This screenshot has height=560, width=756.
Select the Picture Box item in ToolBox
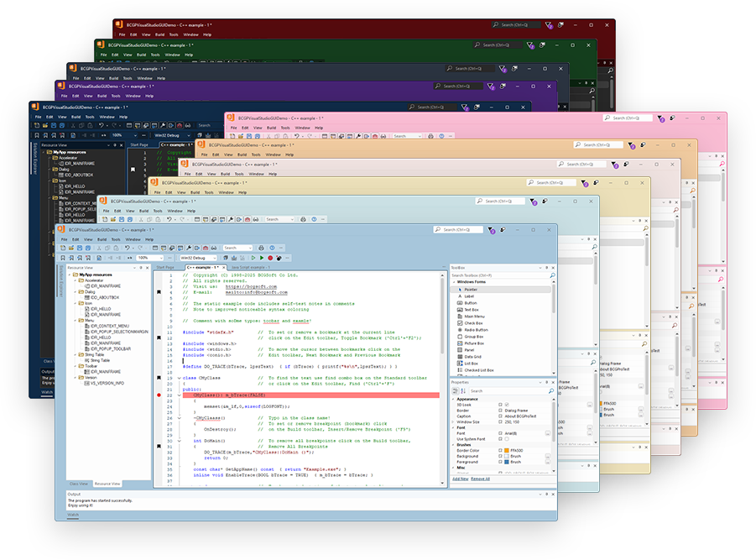point(474,343)
